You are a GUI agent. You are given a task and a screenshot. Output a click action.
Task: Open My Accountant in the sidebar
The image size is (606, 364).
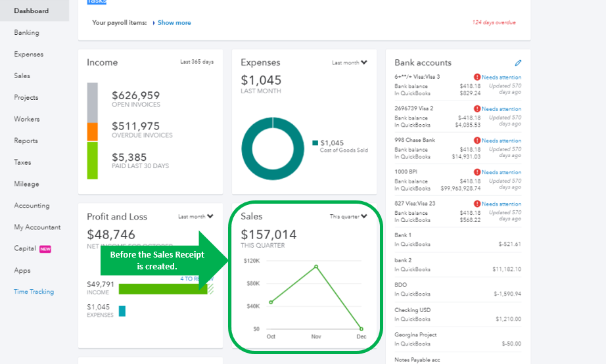tap(37, 227)
